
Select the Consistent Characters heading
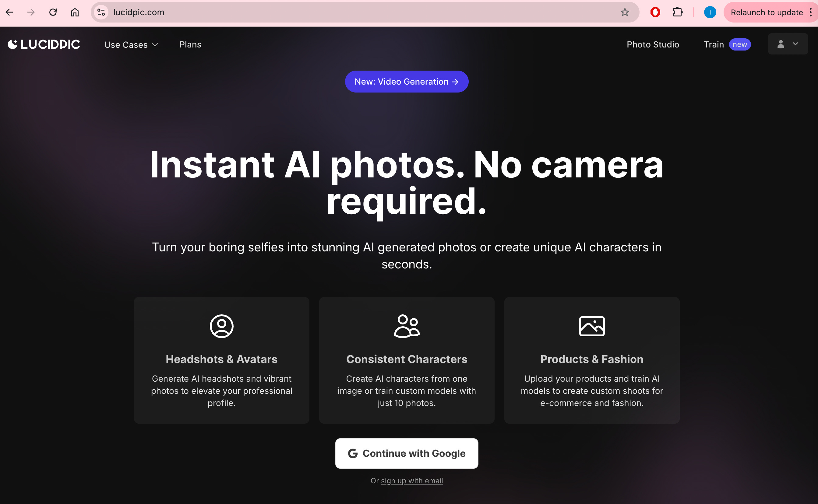(407, 359)
